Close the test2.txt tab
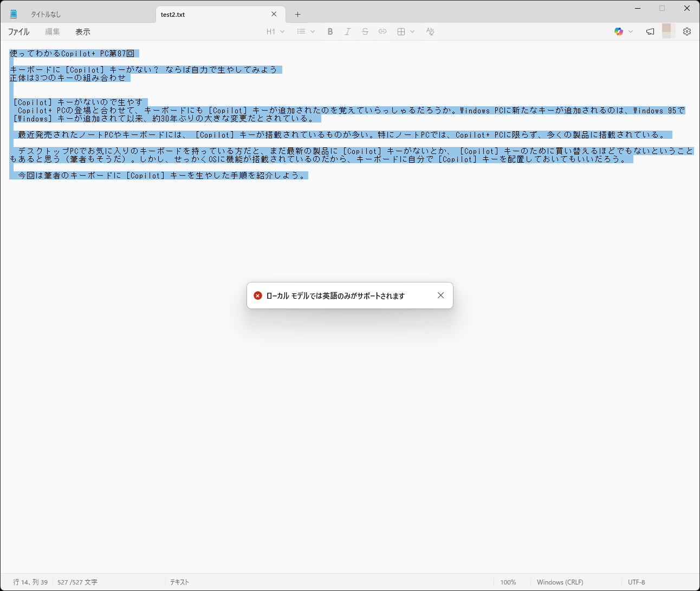 click(274, 14)
